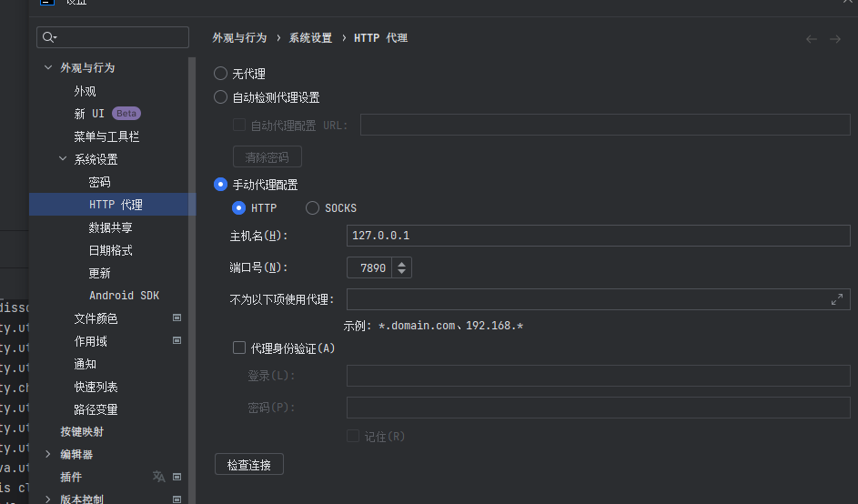Image resolution: width=858 pixels, height=504 pixels.
Task: Open the 作用域 settings page
Action: tap(90, 341)
